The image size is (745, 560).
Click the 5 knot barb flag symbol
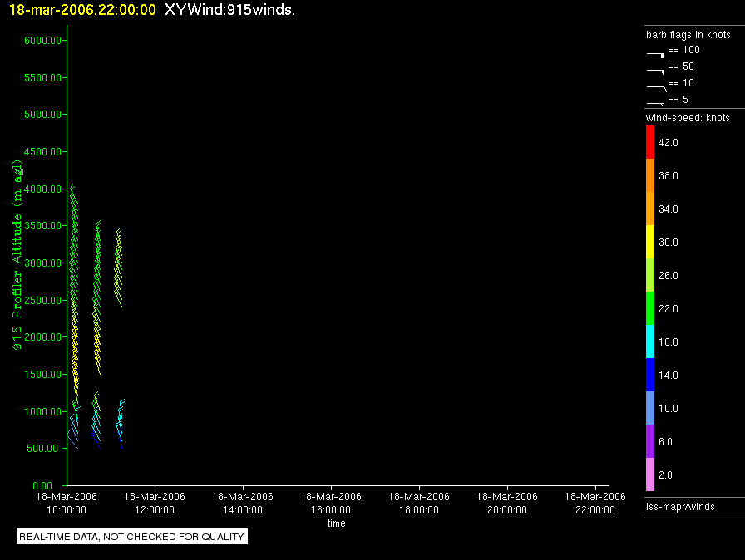point(655,104)
